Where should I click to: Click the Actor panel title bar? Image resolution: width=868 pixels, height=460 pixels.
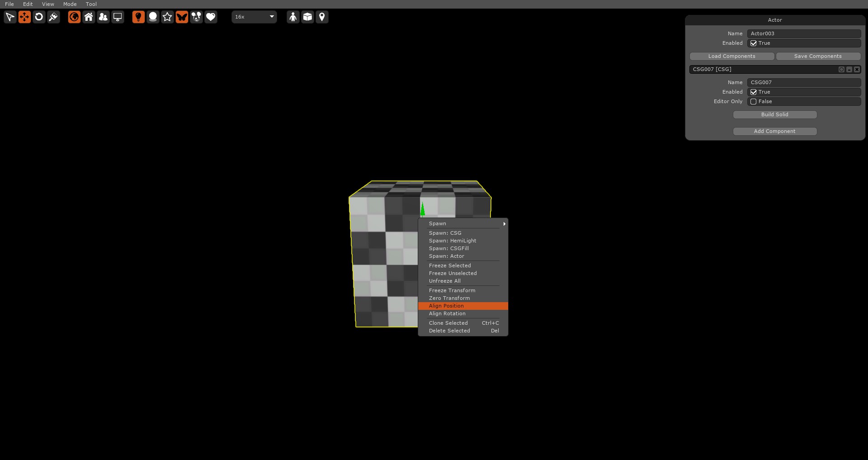(775, 20)
